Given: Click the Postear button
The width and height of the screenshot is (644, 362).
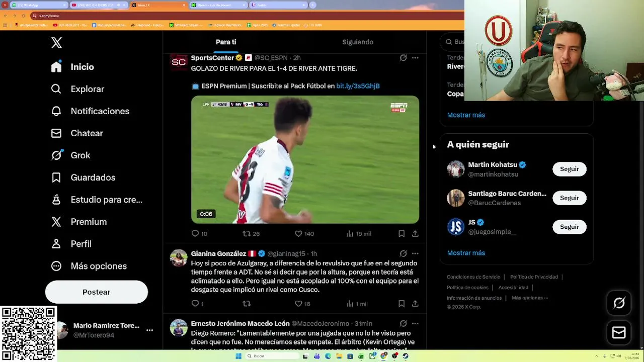Looking at the screenshot, I should pos(97,292).
